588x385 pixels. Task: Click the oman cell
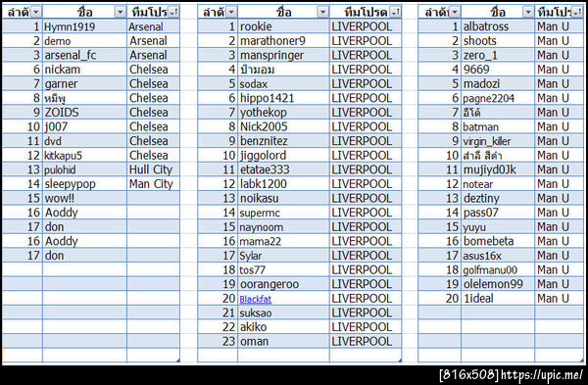click(x=283, y=341)
